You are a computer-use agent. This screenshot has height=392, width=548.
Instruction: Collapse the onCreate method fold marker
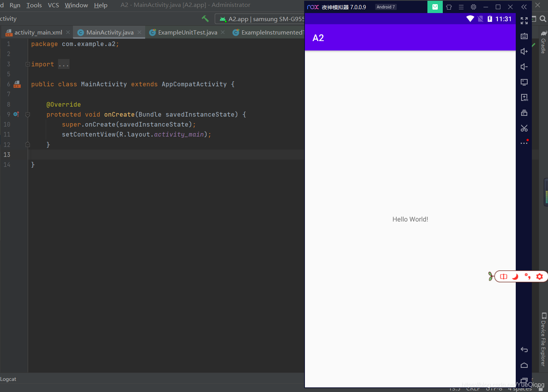click(x=28, y=114)
